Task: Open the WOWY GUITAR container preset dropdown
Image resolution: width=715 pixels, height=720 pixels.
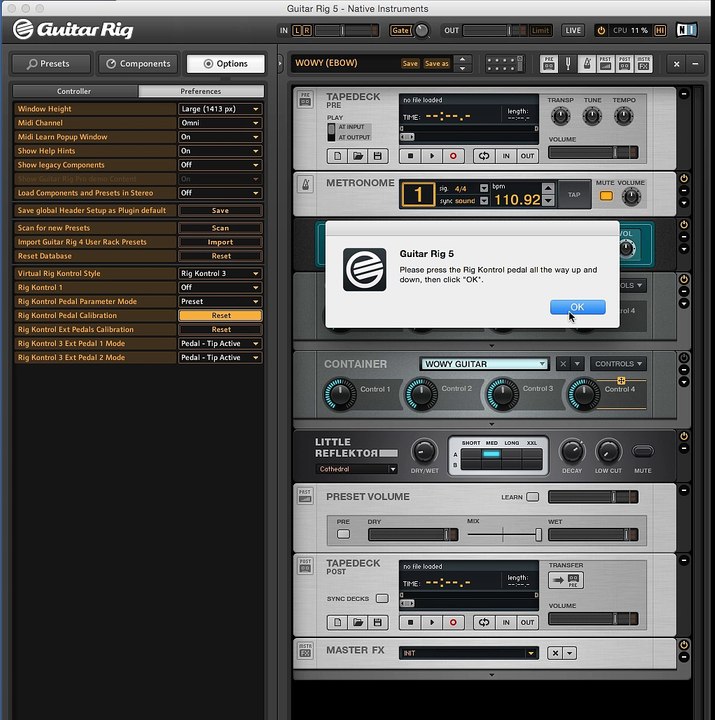Action: (x=485, y=364)
